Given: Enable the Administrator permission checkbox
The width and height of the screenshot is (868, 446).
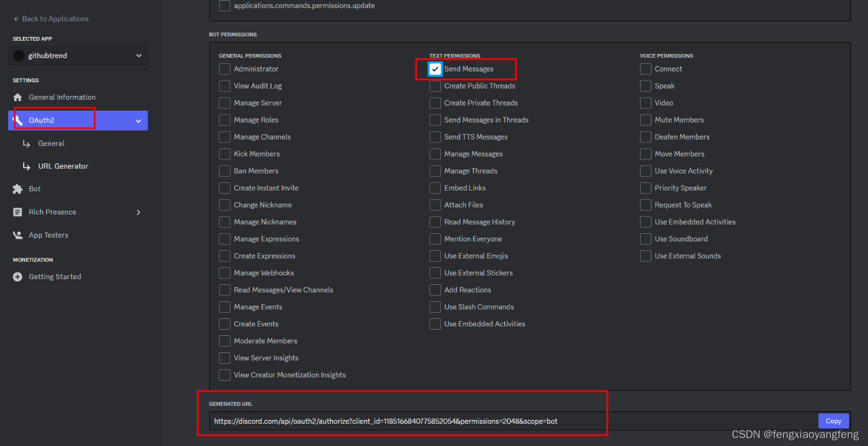Looking at the screenshot, I should coord(225,69).
